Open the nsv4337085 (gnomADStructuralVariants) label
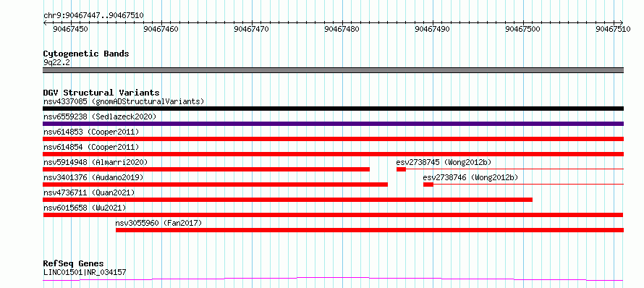Image resolution: width=644 pixels, height=288 pixels. click(x=124, y=101)
